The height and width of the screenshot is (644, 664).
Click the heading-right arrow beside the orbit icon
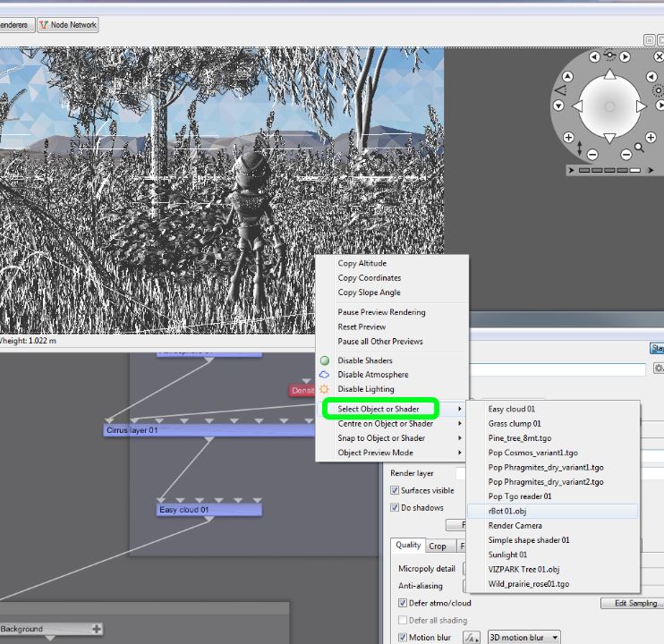point(625,56)
